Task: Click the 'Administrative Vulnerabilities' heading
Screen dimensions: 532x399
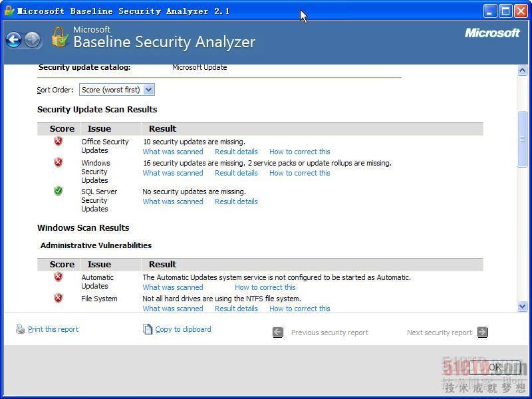Action: tap(96, 245)
